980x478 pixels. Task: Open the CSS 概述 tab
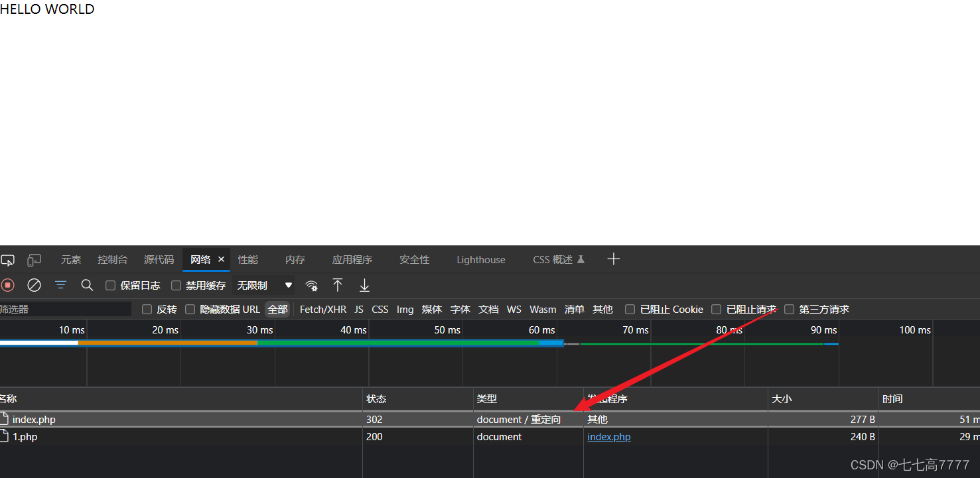point(559,259)
